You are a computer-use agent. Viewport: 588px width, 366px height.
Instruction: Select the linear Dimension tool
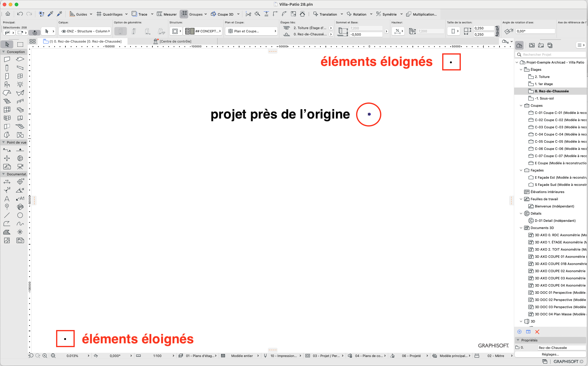coord(7,182)
